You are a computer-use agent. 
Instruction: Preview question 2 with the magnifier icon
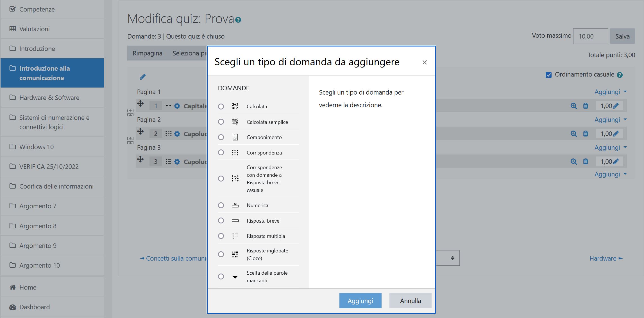573,134
